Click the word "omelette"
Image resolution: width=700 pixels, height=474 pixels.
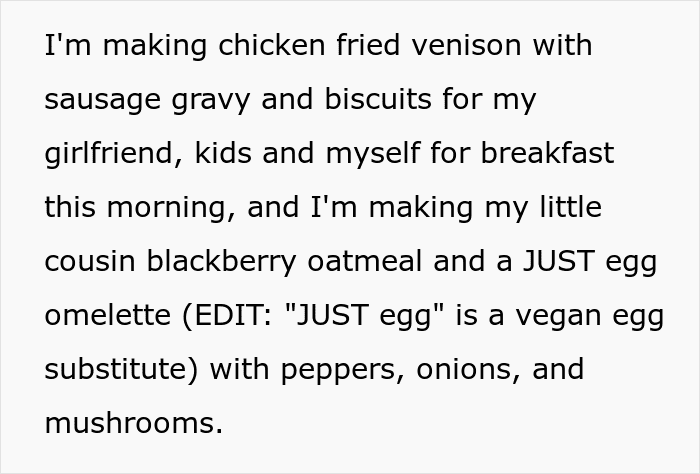point(102,316)
